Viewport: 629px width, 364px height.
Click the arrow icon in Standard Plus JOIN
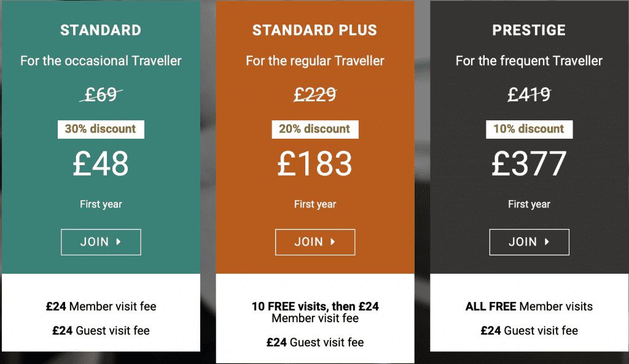(x=333, y=242)
